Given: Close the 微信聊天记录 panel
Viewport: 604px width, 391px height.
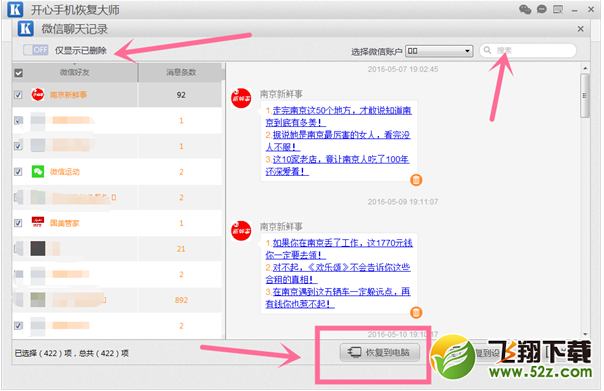Looking at the screenshot, I should 581,29.
